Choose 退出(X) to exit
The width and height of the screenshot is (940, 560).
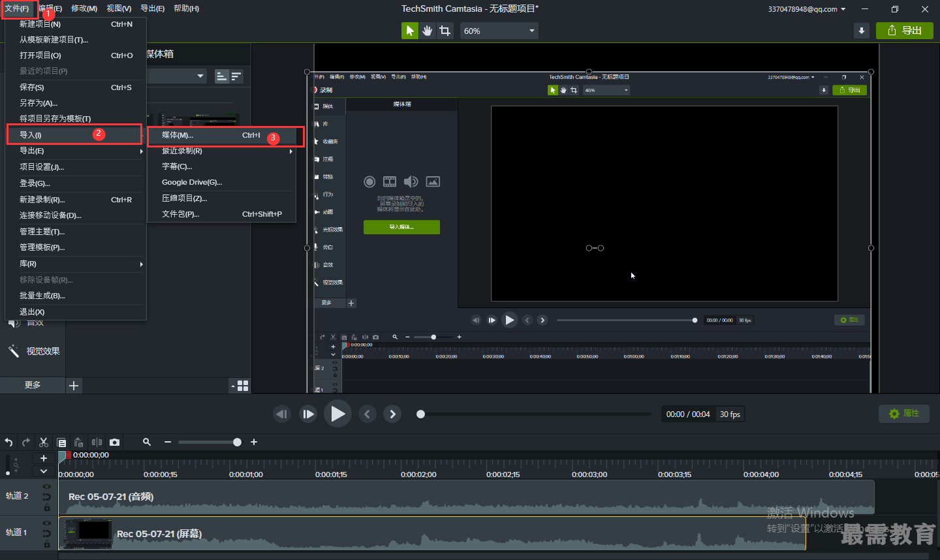[x=76, y=312]
